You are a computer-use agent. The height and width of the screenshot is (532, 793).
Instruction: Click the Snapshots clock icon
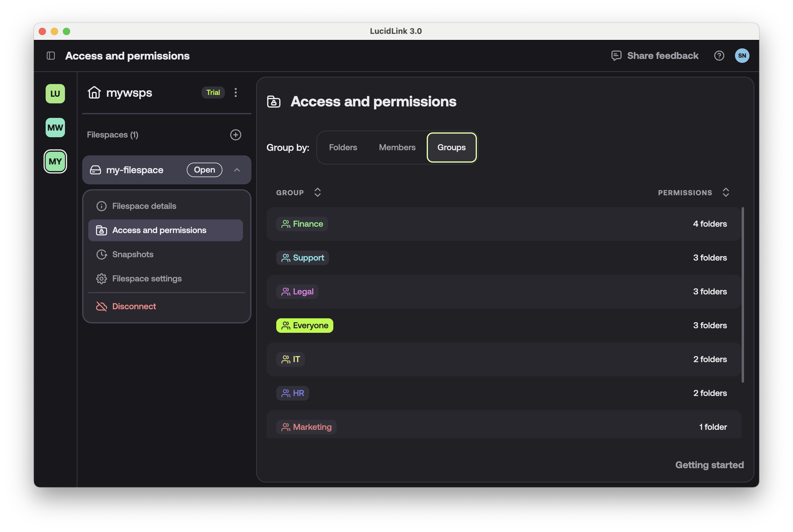pyautogui.click(x=102, y=255)
